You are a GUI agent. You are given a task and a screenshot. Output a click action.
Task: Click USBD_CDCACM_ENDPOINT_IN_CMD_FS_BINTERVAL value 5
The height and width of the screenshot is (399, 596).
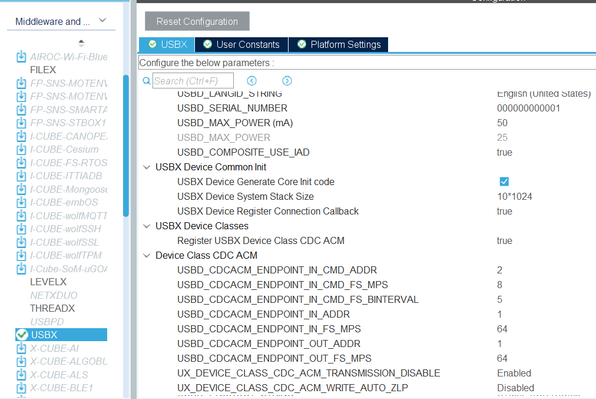click(499, 299)
